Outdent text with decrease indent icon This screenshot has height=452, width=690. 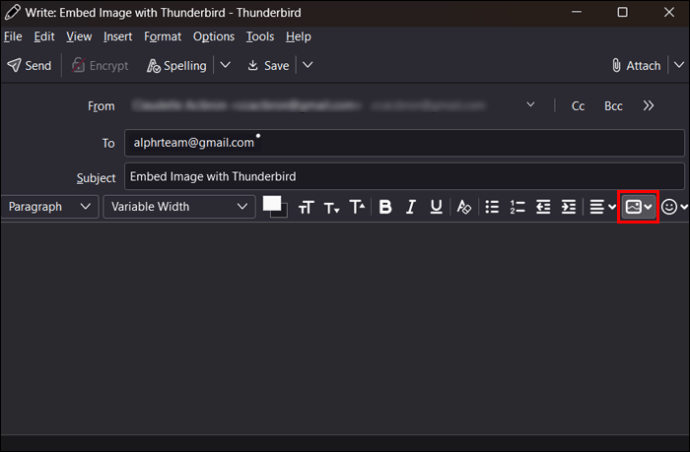click(543, 207)
